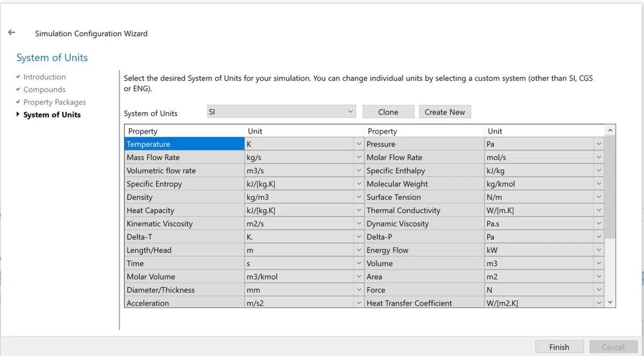The image size is (644, 356).
Task: Expand the Pressure unit dropdown
Action: point(598,144)
